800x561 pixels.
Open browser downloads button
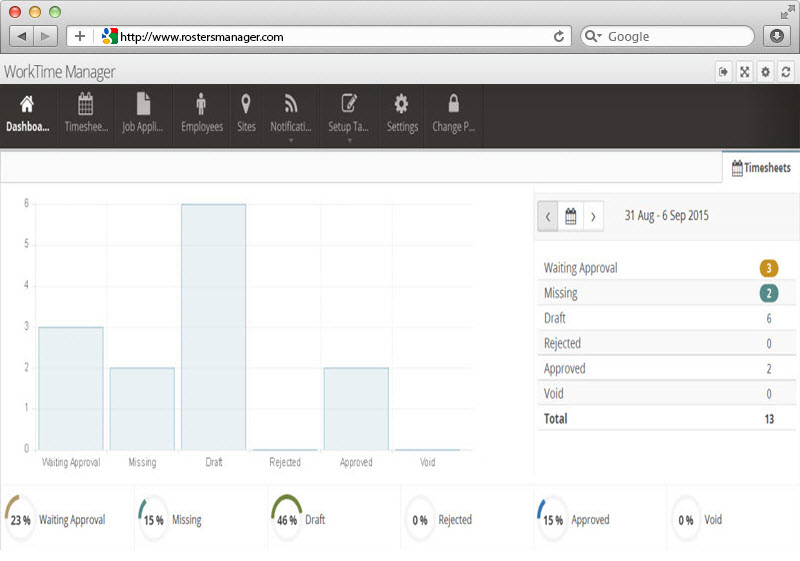[x=777, y=36]
